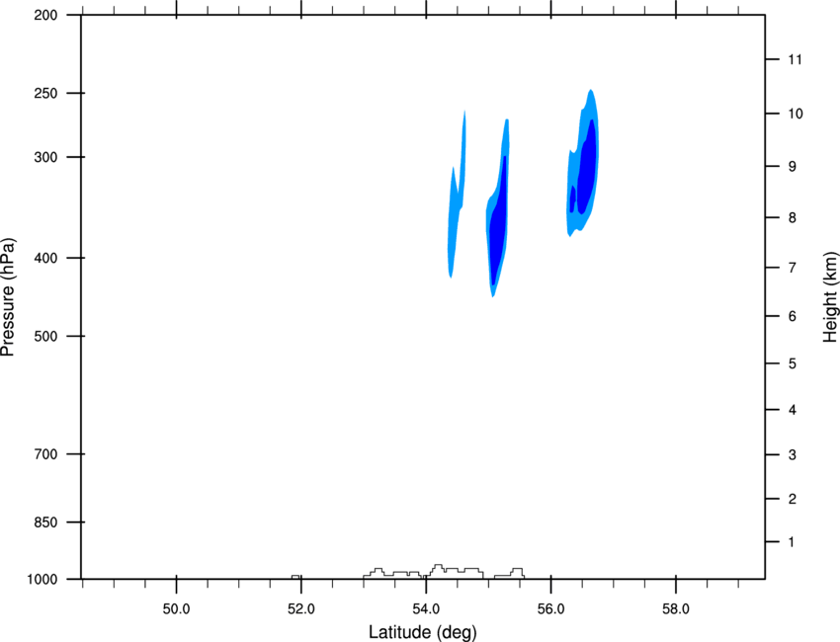The image size is (840, 642).
Task: Click the 300 pressure tick label
Action: [45, 157]
